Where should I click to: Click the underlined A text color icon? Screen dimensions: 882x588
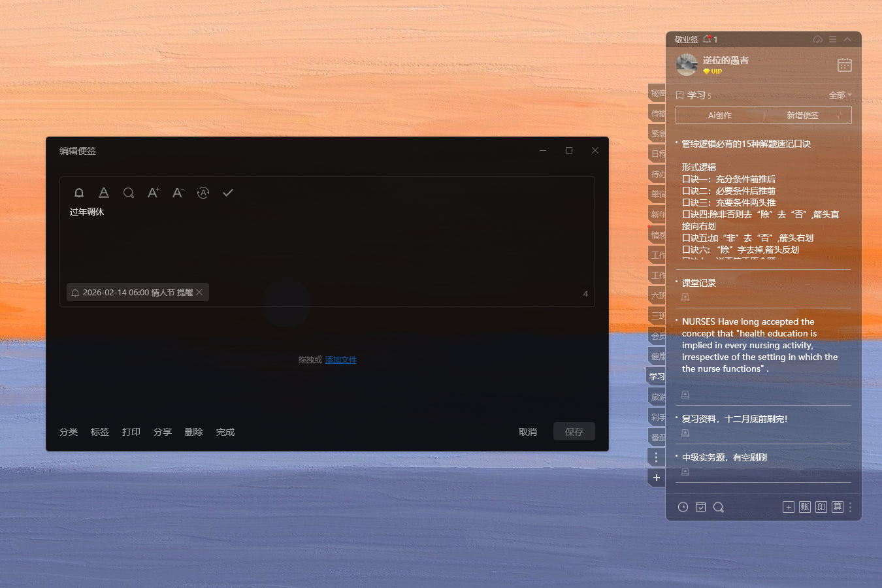(104, 193)
